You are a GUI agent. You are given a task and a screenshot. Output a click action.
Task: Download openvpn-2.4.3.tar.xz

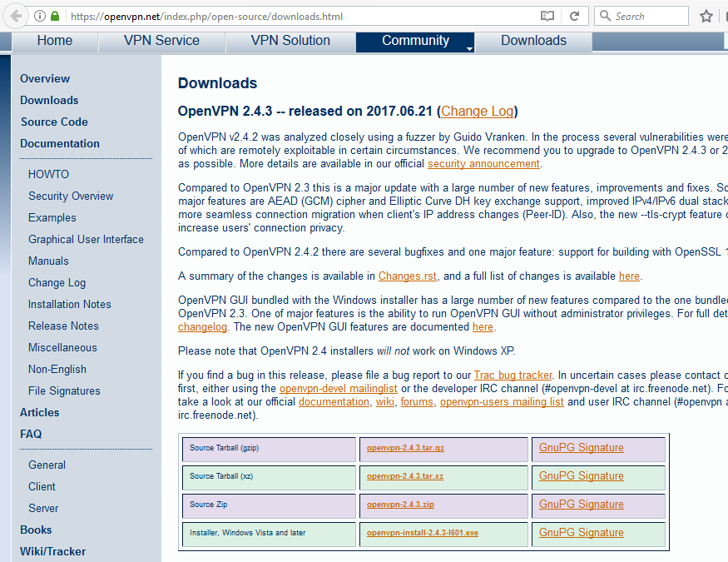(x=405, y=476)
